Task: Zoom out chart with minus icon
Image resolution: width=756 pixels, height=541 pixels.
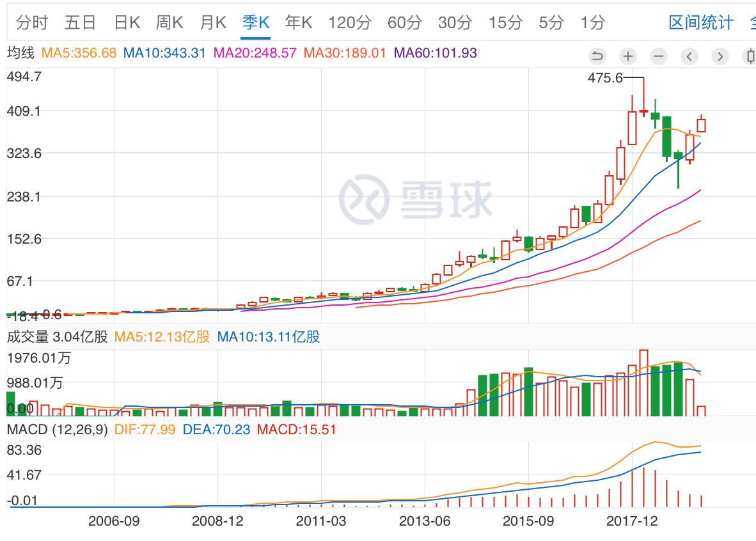Action: (x=659, y=56)
